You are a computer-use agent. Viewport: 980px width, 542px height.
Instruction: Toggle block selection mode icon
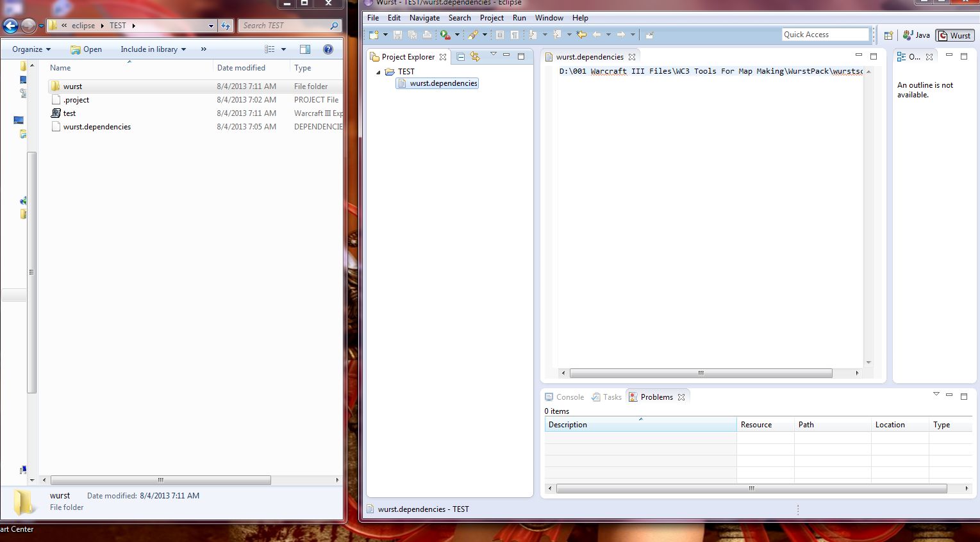coord(500,35)
